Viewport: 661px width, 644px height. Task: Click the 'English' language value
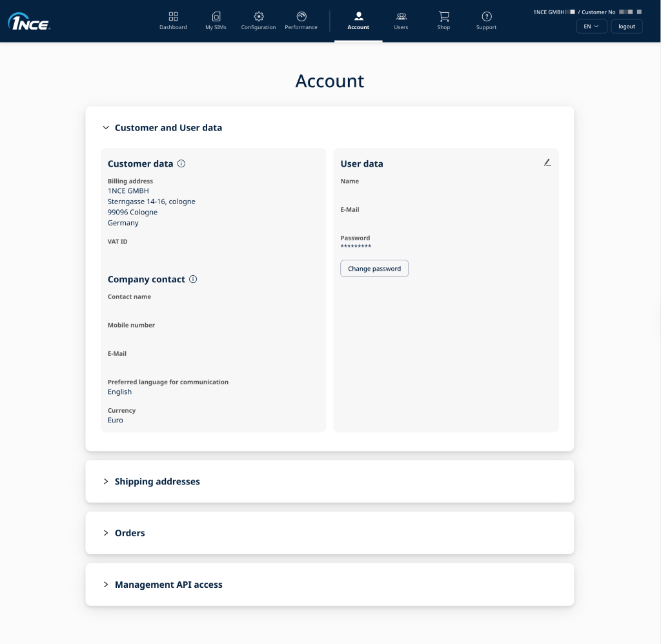point(119,391)
